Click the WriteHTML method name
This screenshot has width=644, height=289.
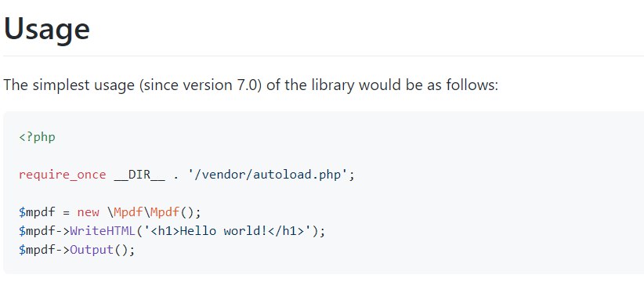point(103,231)
